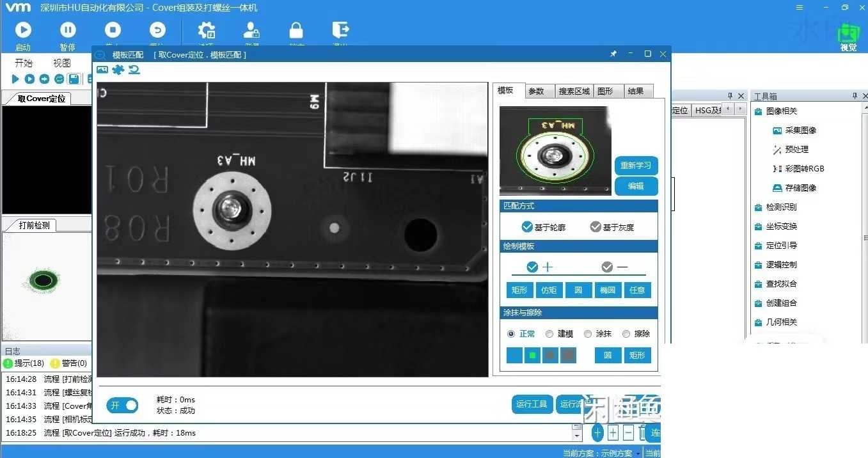Open the 开始 menu
The width and height of the screenshot is (868, 458).
coord(24,63)
